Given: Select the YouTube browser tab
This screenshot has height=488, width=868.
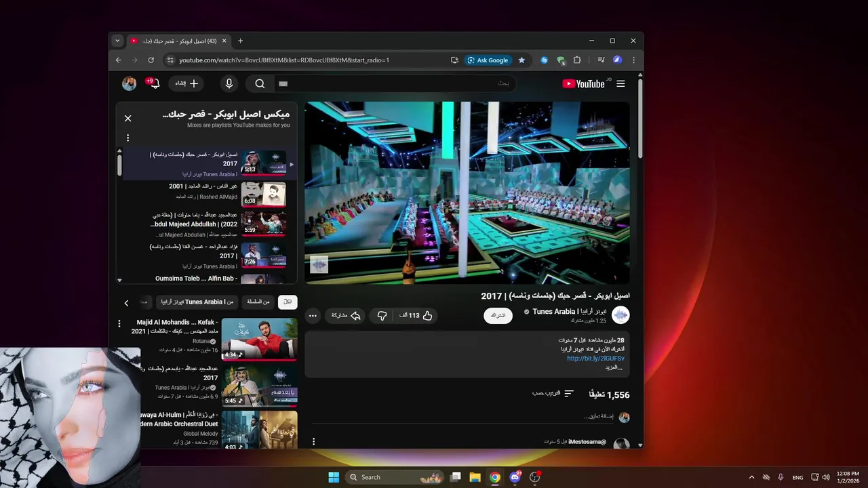Looking at the screenshot, I should coord(179,41).
